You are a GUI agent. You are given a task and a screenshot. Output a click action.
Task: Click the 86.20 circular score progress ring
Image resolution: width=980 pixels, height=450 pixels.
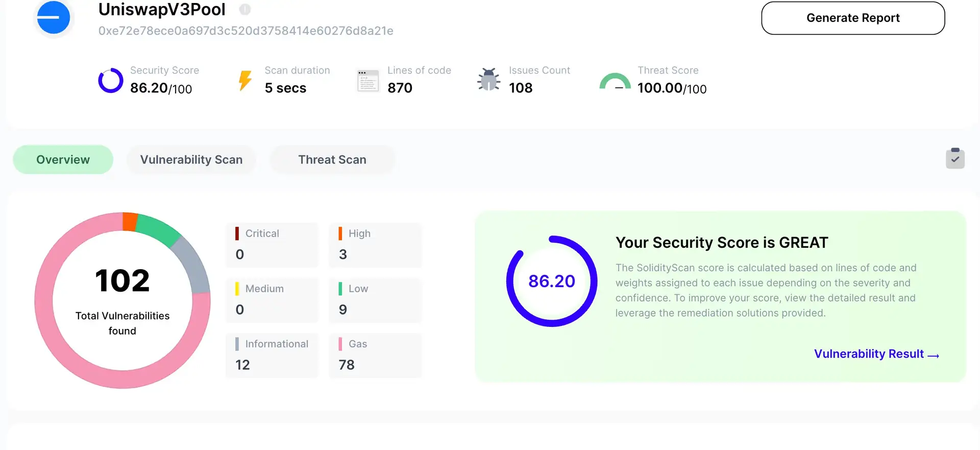click(x=551, y=281)
